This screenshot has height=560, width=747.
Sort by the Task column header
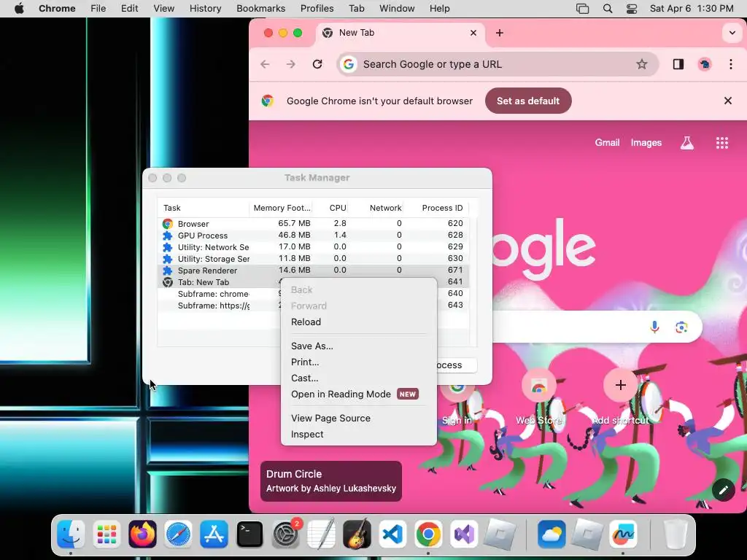tap(204, 208)
